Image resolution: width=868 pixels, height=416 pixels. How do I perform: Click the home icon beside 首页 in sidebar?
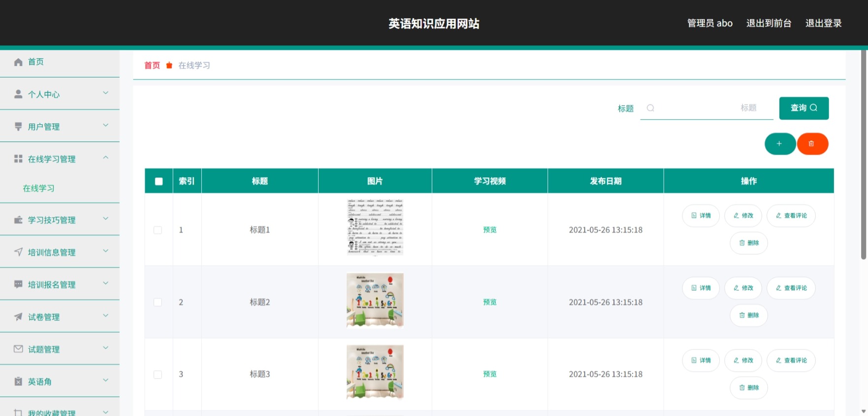pos(18,62)
